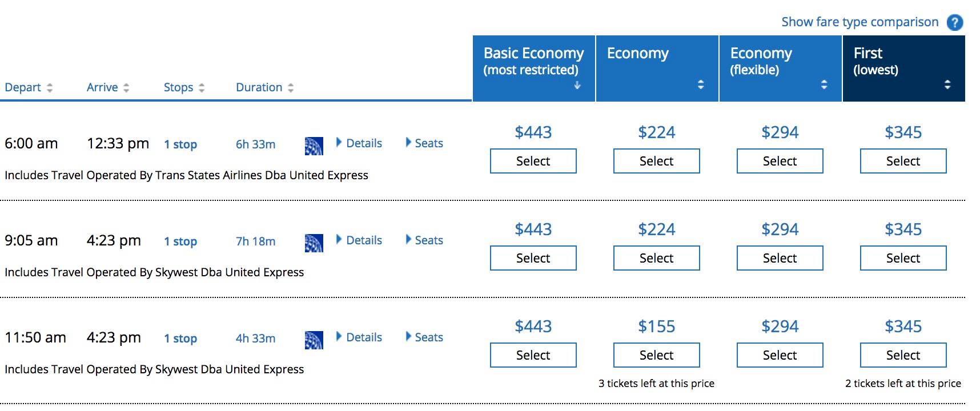Expand Details for the 11:50 am flight
This screenshot has width=980, height=411.
(359, 337)
